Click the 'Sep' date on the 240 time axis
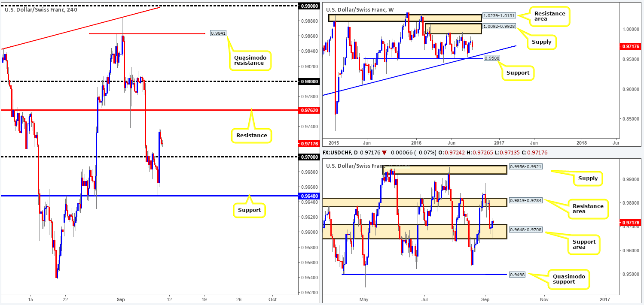 [120, 299]
